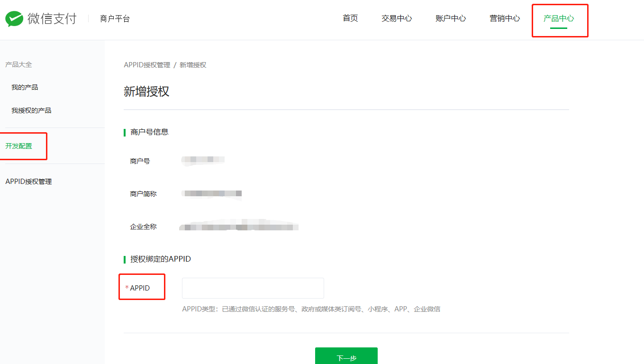
Task: Open 我授权的产品 in sidebar
Action: [31, 110]
